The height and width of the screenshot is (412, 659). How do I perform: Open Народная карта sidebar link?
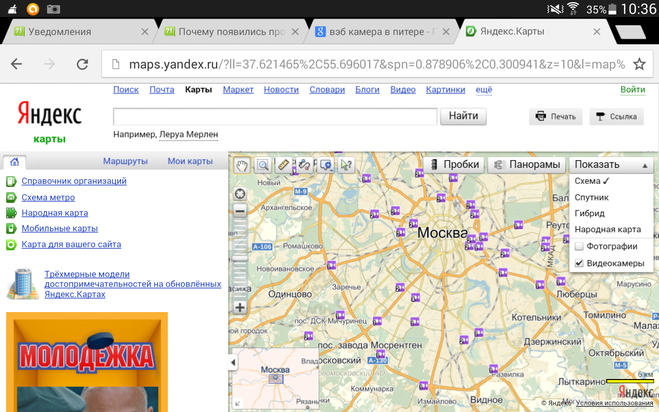tap(55, 213)
